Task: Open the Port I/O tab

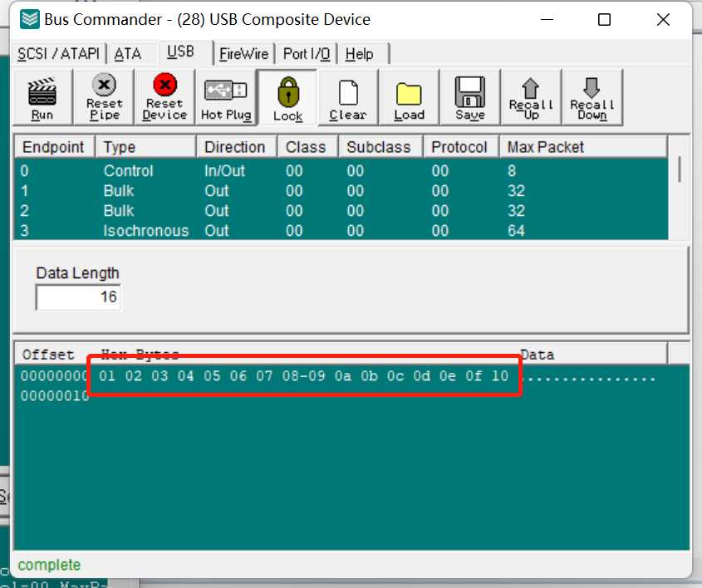Action: click(307, 54)
